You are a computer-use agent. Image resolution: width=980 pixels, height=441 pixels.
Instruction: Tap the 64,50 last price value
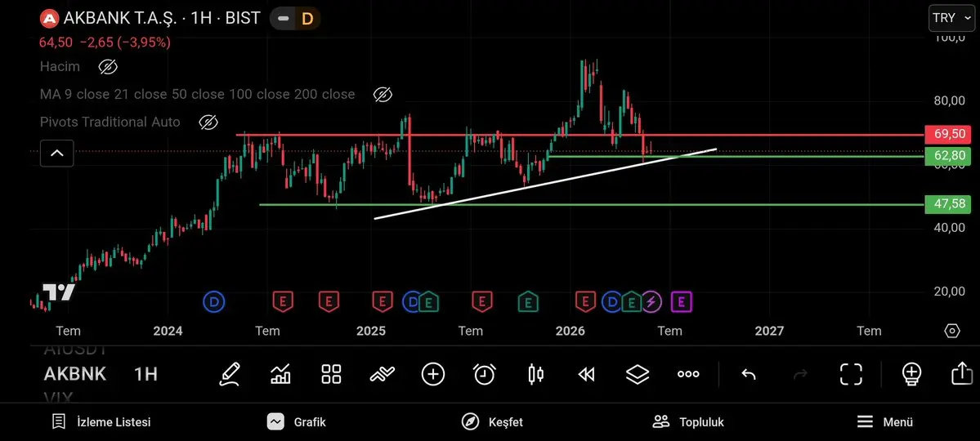[x=56, y=42]
